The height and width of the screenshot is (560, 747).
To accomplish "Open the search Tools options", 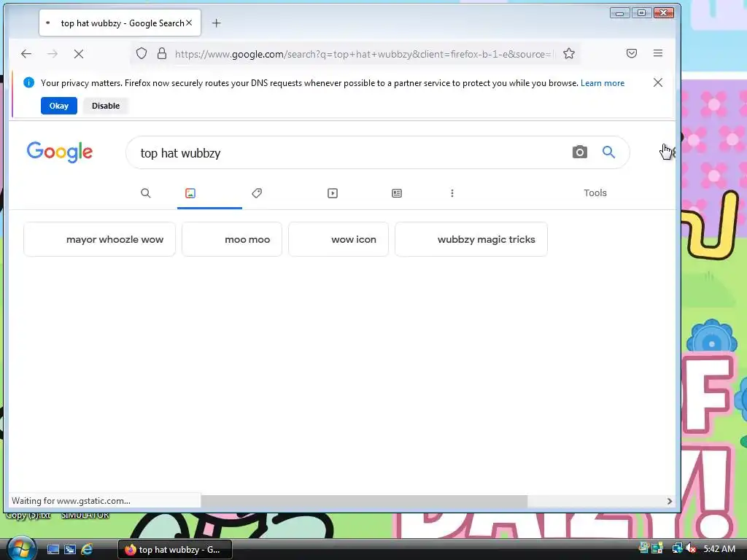I will pyautogui.click(x=595, y=192).
